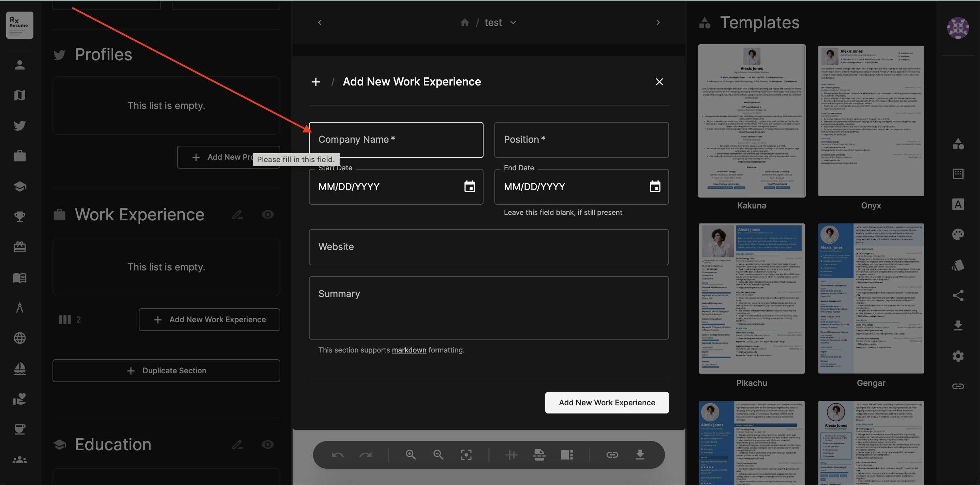Click the color palette icon in right sidebar
980x485 pixels.
click(x=957, y=235)
